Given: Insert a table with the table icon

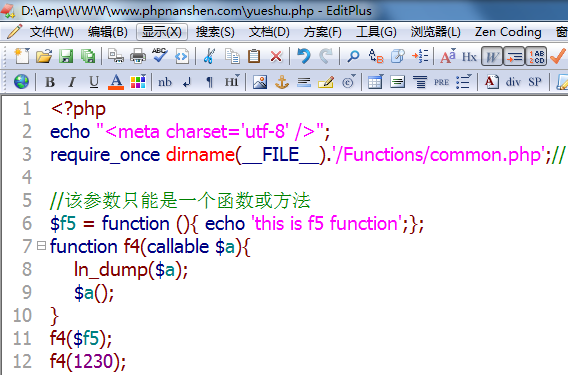Looking at the screenshot, I should (x=375, y=82).
